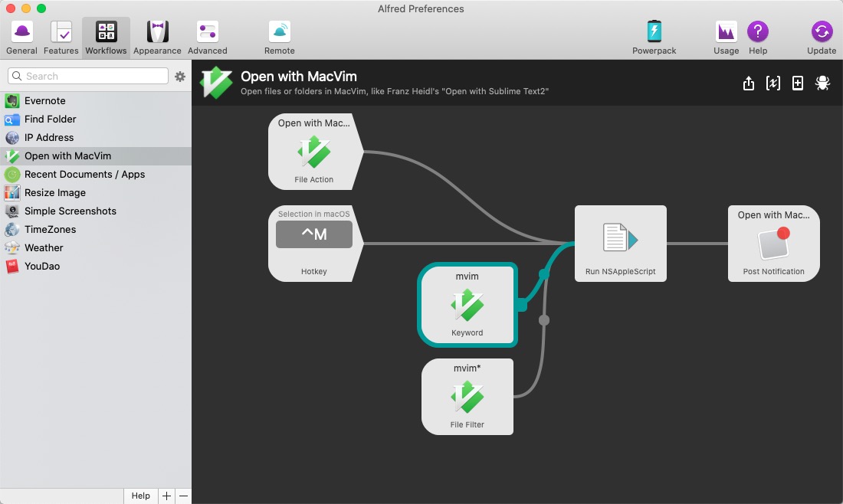The height and width of the screenshot is (504, 843).
Task: Add a new workflow with plus button
Action: click(166, 496)
